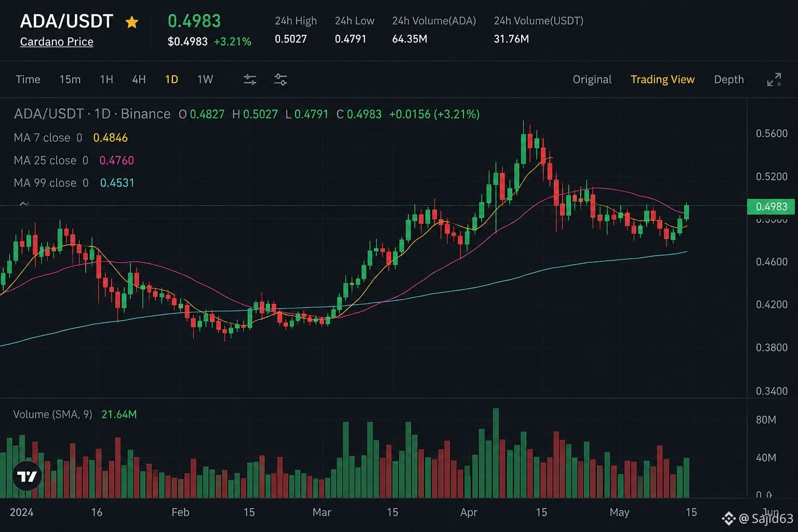Viewport: 798px width, 532px height.
Task: Select the MA 7 close indicator legend
Action: tap(48, 138)
